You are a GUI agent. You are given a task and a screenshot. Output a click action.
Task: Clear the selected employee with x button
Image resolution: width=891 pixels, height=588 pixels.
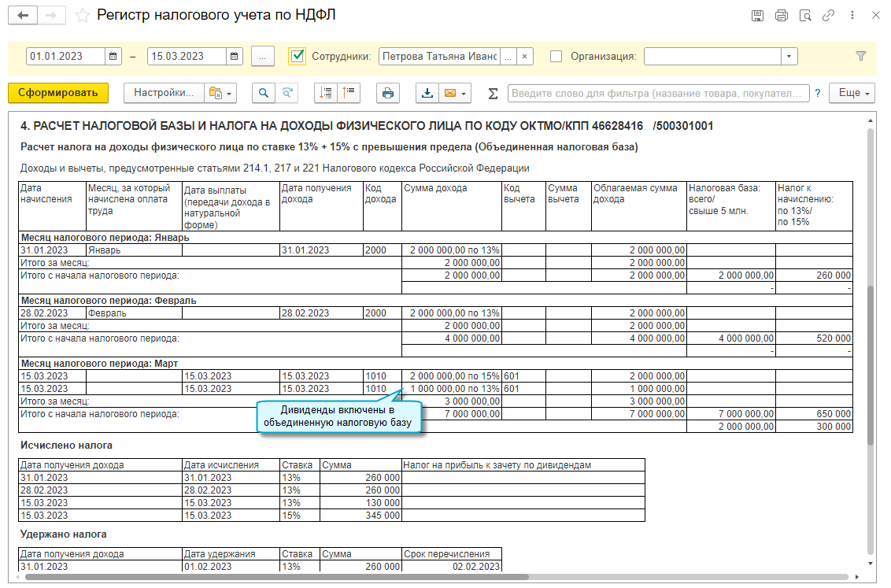tap(526, 57)
